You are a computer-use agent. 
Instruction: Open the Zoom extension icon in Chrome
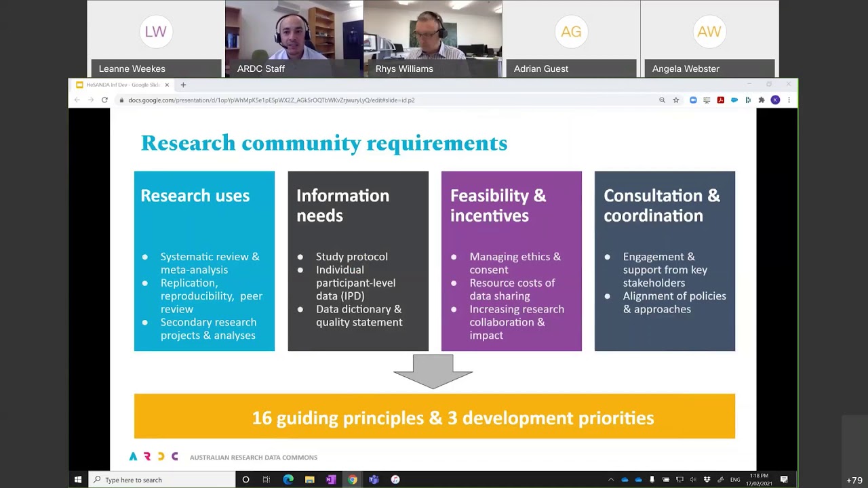coord(693,100)
